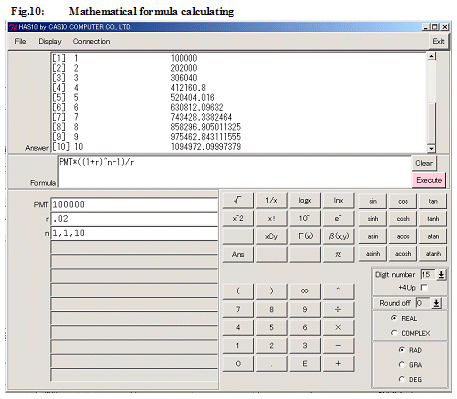
Task: Select the DEG angle mode
Action: (402, 379)
